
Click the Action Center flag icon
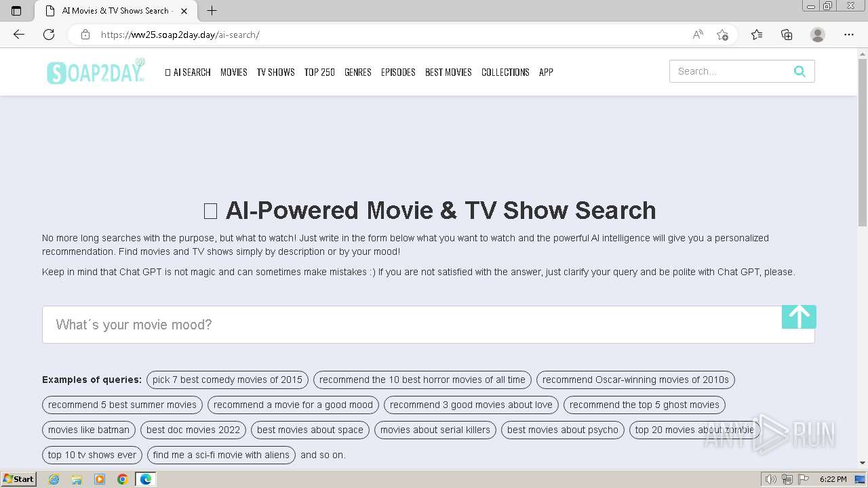[x=804, y=479]
